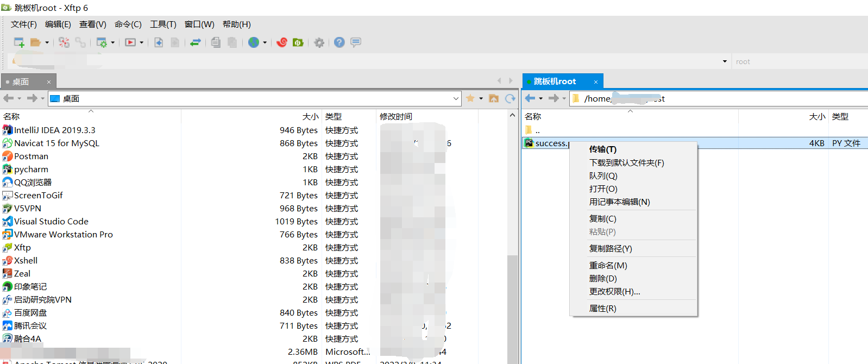Click remote pane forward arrow

coord(553,98)
